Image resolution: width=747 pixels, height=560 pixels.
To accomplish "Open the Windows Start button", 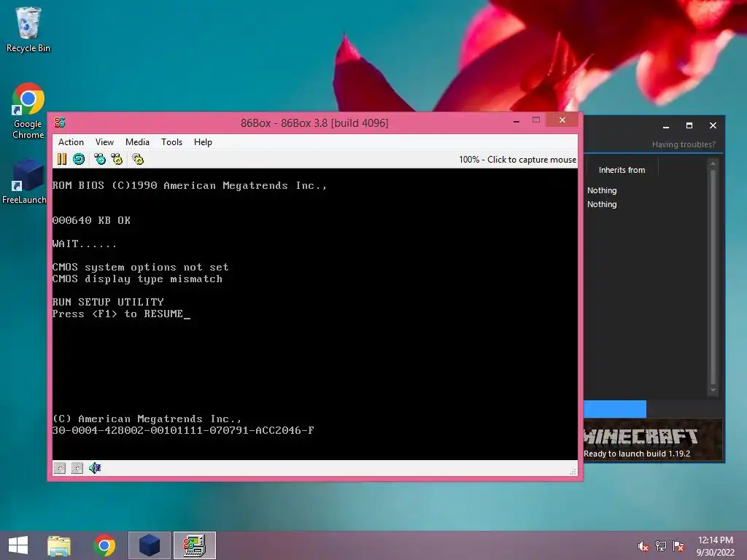I will (18, 545).
